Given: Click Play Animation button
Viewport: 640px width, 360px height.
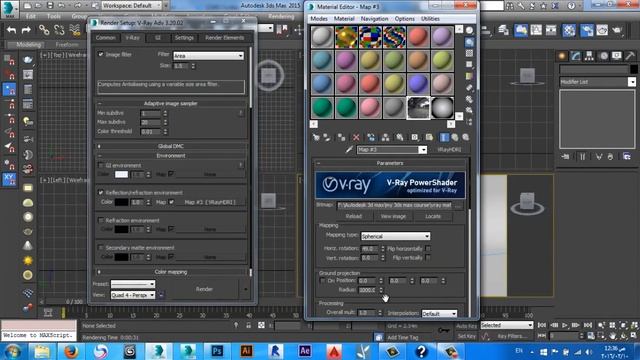Looking at the screenshot, I should (x=565, y=325).
